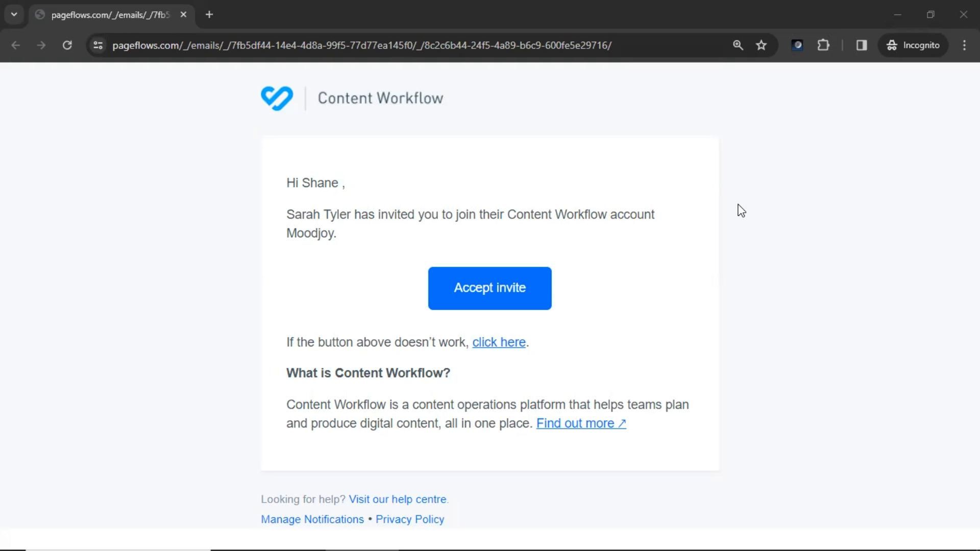The width and height of the screenshot is (980, 551).
Task: View site information icon in address bar
Action: pyautogui.click(x=98, y=45)
